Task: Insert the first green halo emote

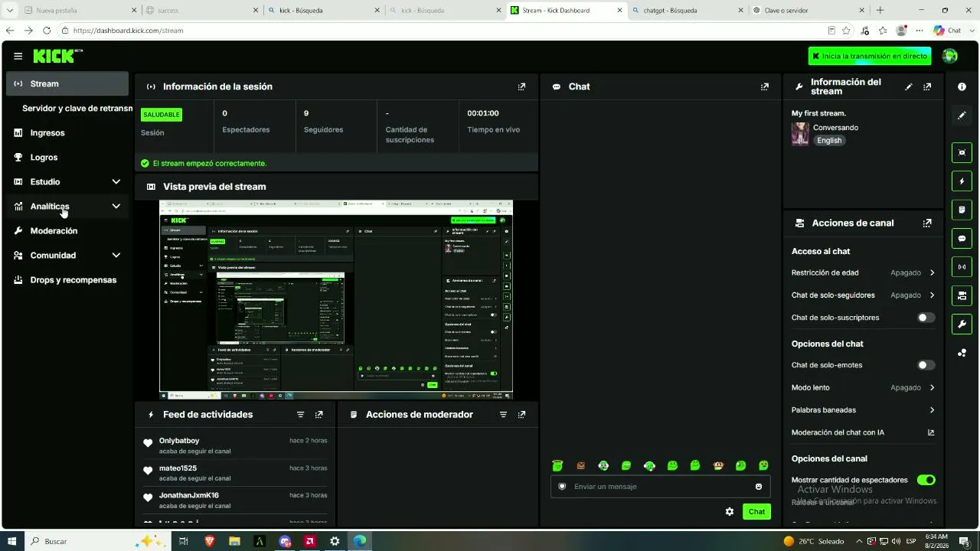Action: (557, 465)
